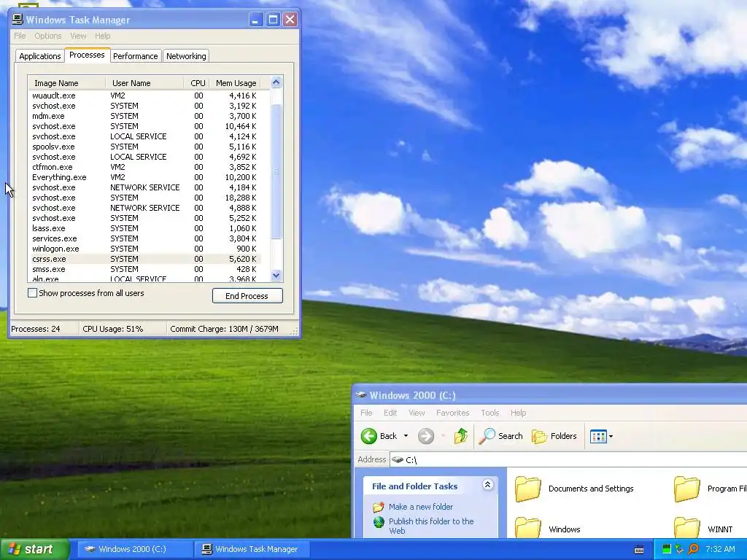The image size is (747, 560).
Task: Click the 7:32 AM system clock
Action: [720, 549]
